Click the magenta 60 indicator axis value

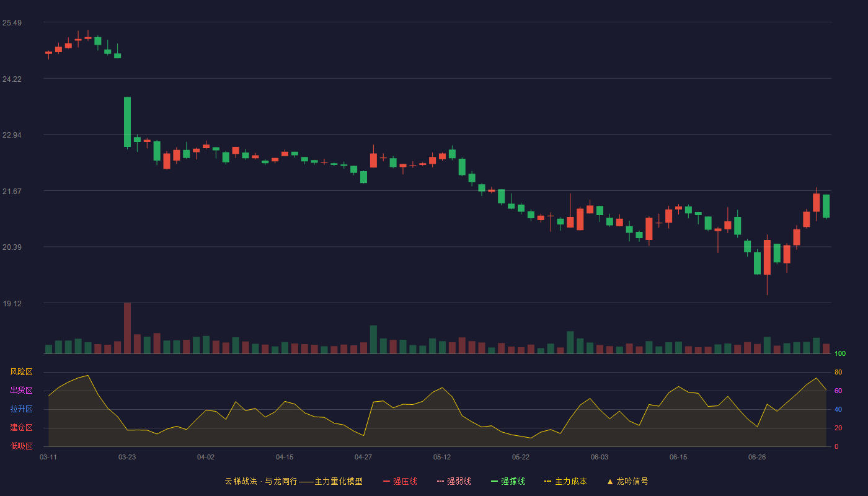click(838, 391)
